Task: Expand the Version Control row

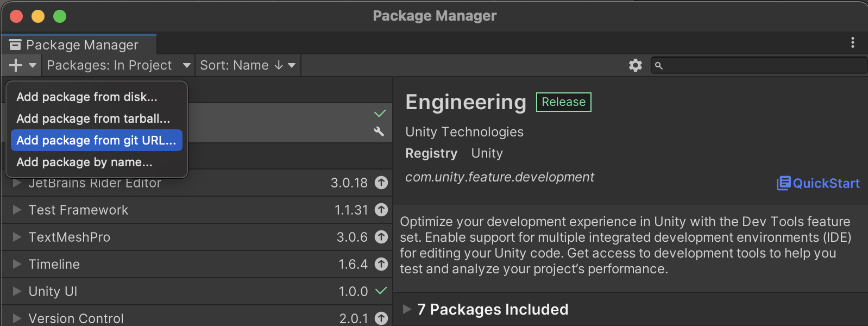Action: pos(17,318)
